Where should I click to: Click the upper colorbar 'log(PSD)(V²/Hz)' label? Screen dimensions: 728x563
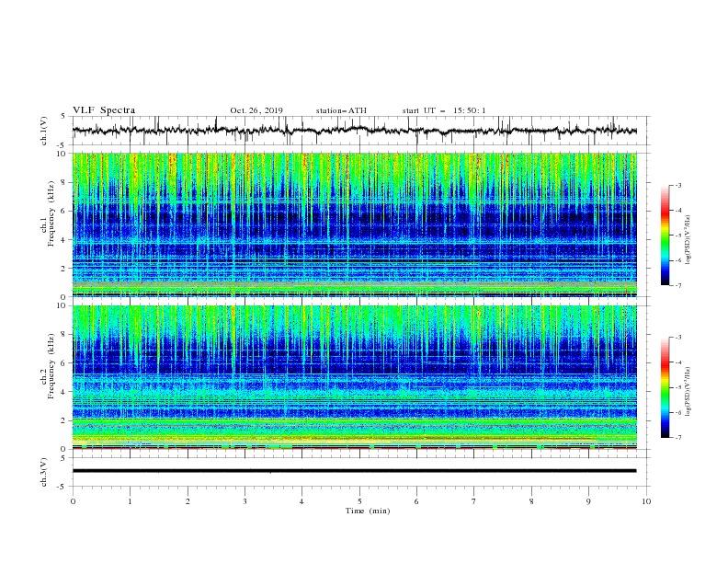click(x=688, y=240)
